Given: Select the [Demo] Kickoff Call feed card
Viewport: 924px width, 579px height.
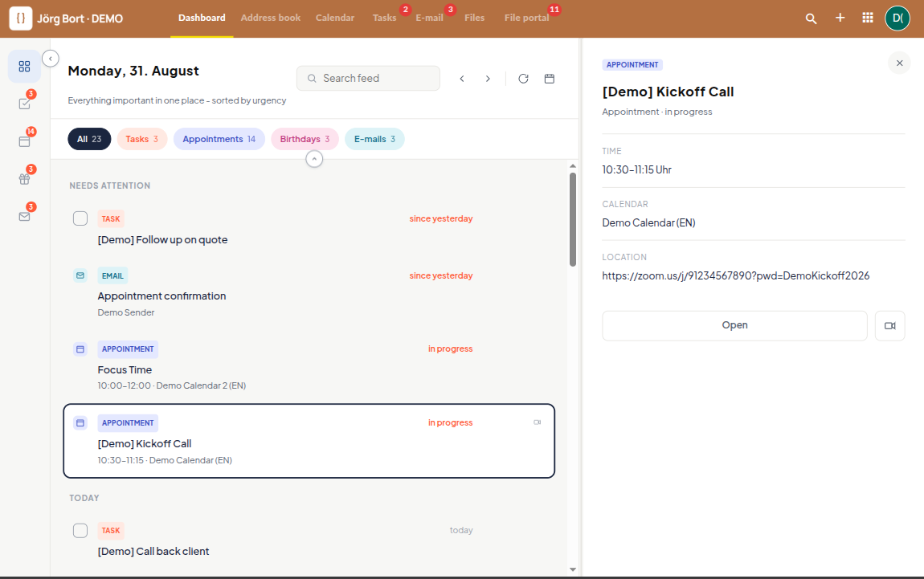Looking at the screenshot, I should pyautogui.click(x=309, y=441).
